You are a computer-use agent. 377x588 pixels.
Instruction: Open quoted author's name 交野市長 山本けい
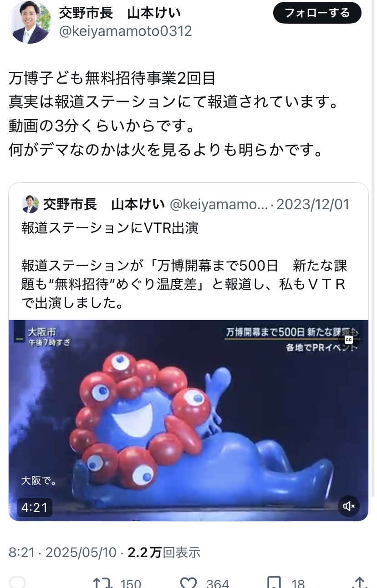104,205
